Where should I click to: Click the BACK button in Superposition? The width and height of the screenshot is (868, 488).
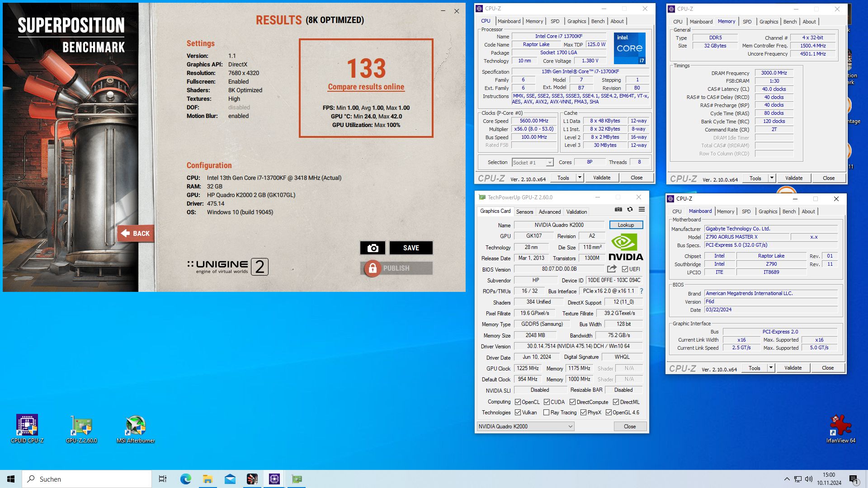pyautogui.click(x=136, y=233)
